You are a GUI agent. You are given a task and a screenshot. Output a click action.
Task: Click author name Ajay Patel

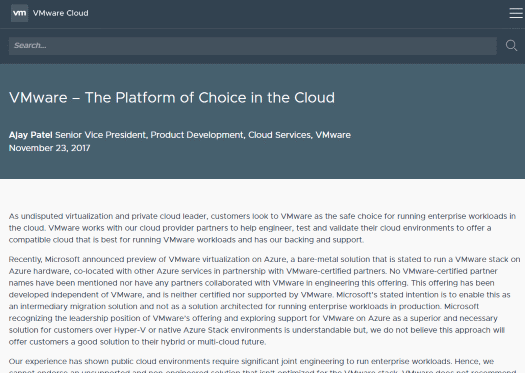(30, 135)
